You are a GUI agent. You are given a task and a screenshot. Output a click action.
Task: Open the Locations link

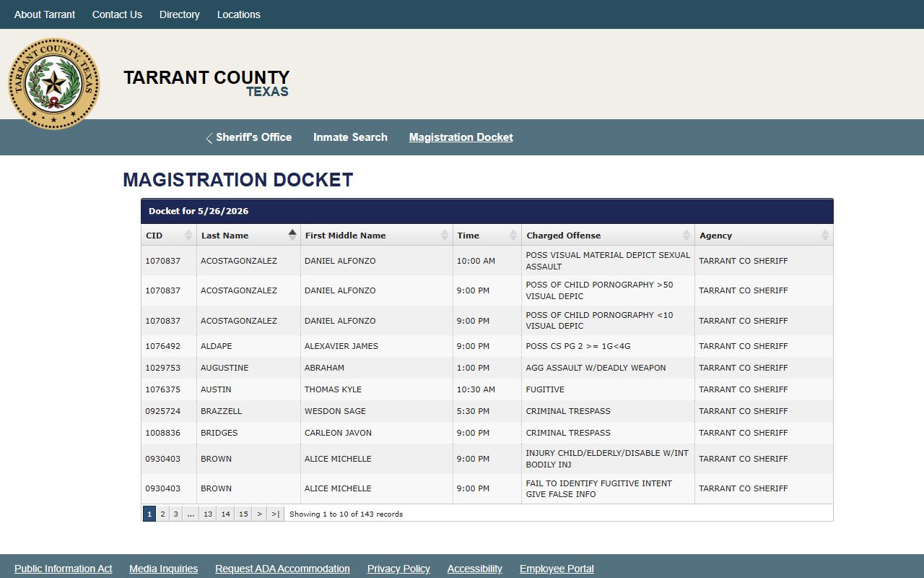click(x=239, y=14)
